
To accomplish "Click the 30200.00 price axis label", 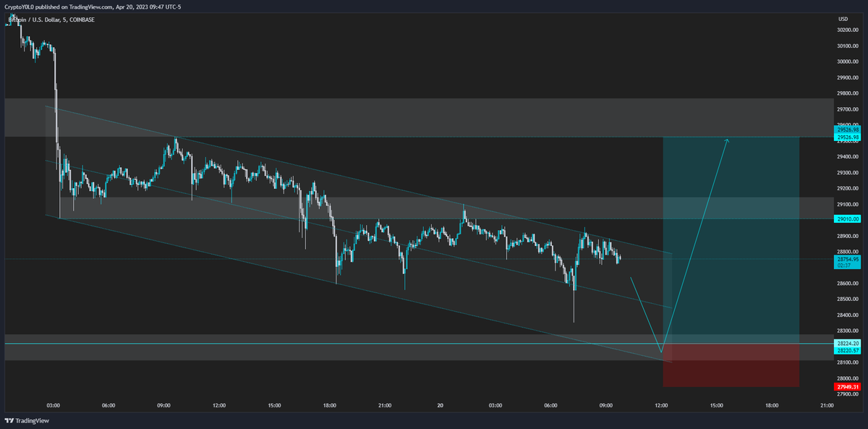I will point(848,30).
